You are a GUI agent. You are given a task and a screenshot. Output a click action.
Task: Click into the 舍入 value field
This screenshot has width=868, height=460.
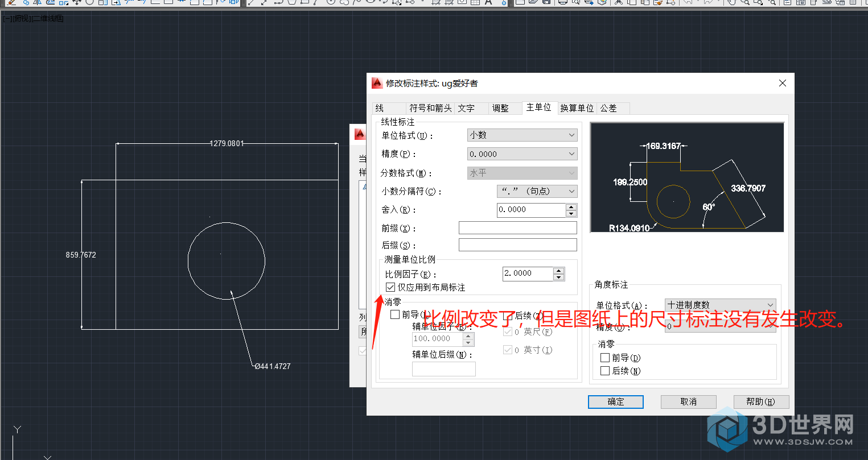tap(531, 210)
